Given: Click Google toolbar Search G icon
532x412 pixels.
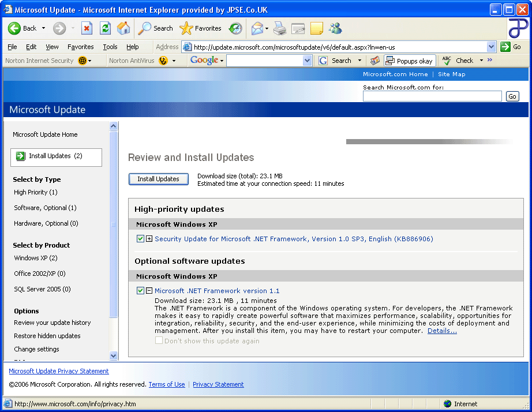Looking at the screenshot, I should (x=323, y=61).
